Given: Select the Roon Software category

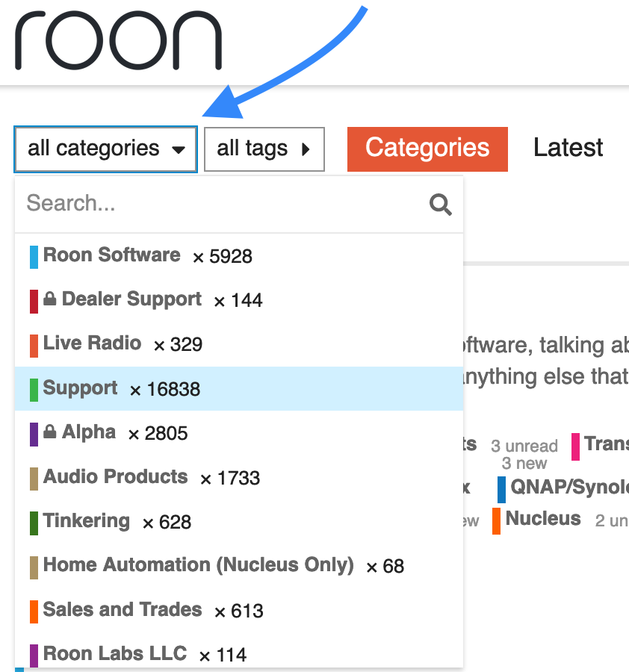Looking at the screenshot, I should click(239, 256).
